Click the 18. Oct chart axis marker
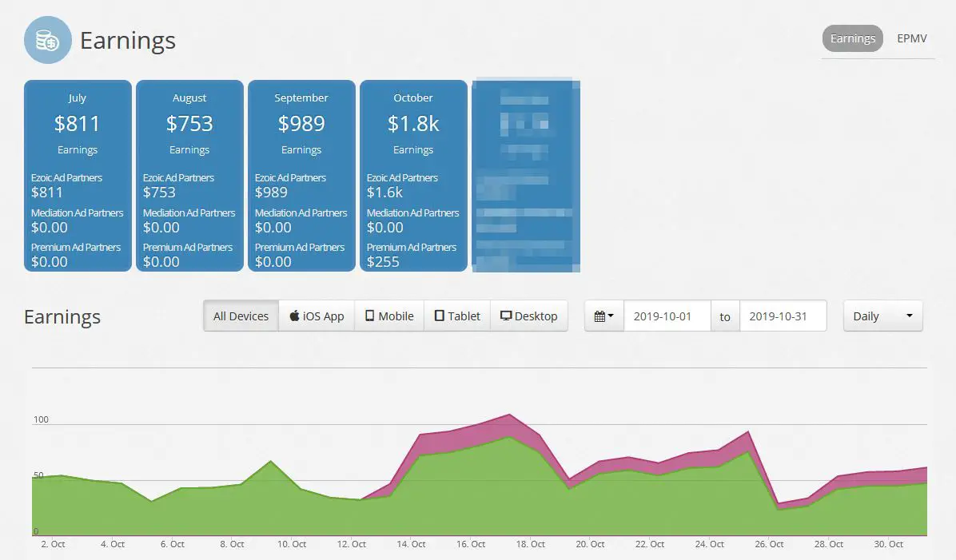The width and height of the screenshot is (956, 560). point(530,544)
